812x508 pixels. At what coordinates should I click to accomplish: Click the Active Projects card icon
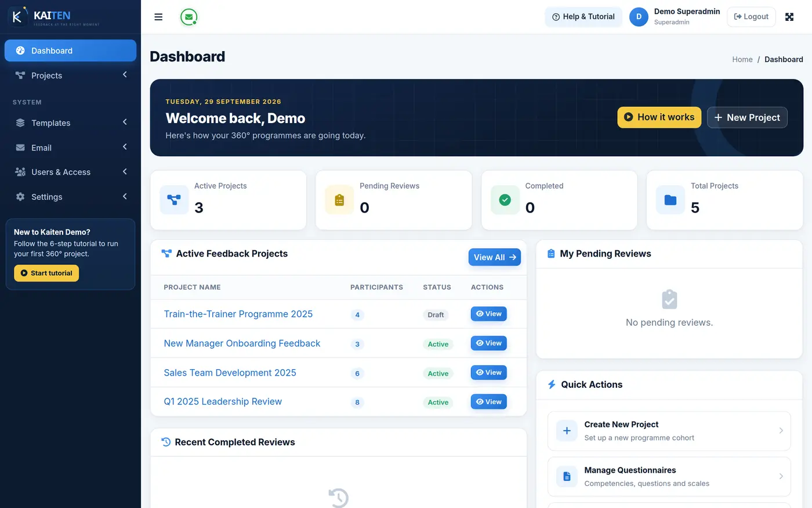pos(174,200)
